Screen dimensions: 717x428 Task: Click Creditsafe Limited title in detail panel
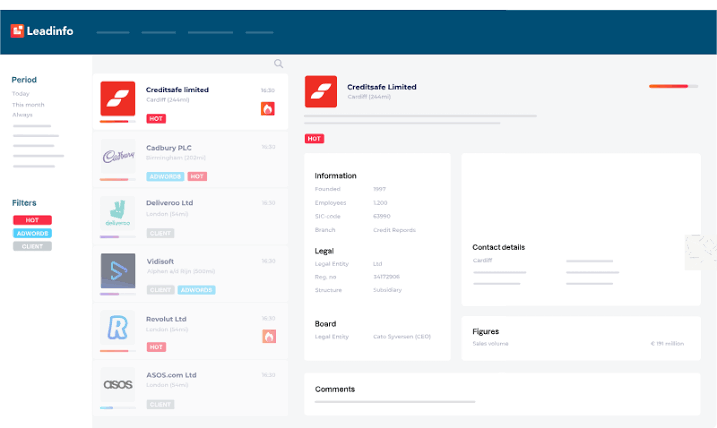coord(382,87)
